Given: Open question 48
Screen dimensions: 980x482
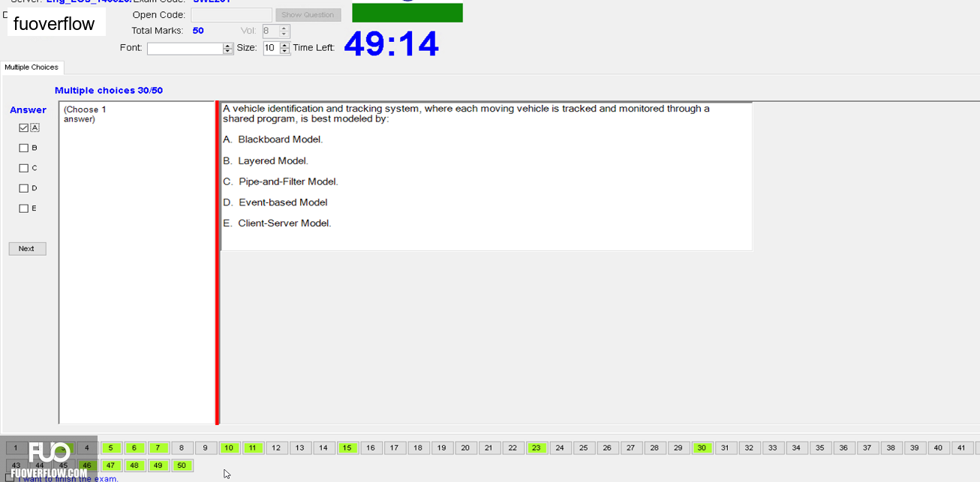Looking at the screenshot, I should [x=134, y=466].
